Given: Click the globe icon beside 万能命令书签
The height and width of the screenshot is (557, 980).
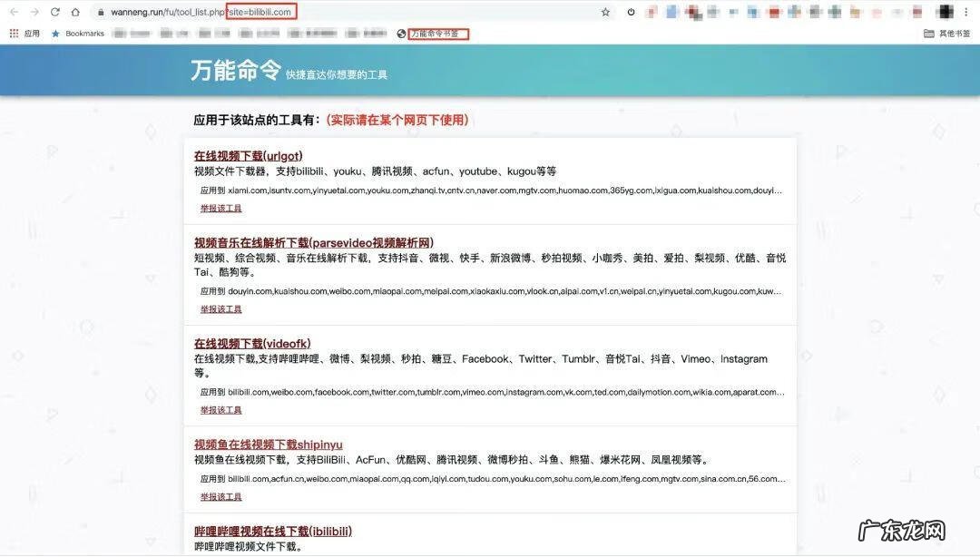Looking at the screenshot, I should coord(401,34).
